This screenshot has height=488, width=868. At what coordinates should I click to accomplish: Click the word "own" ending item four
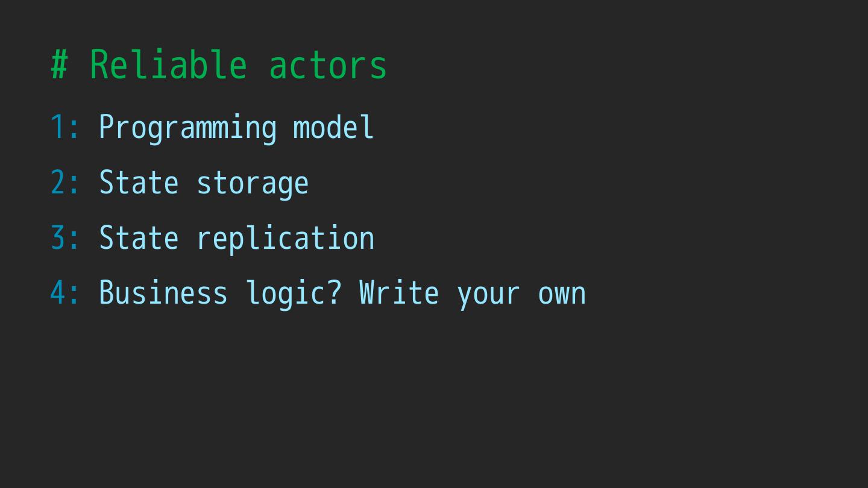click(x=562, y=293)
